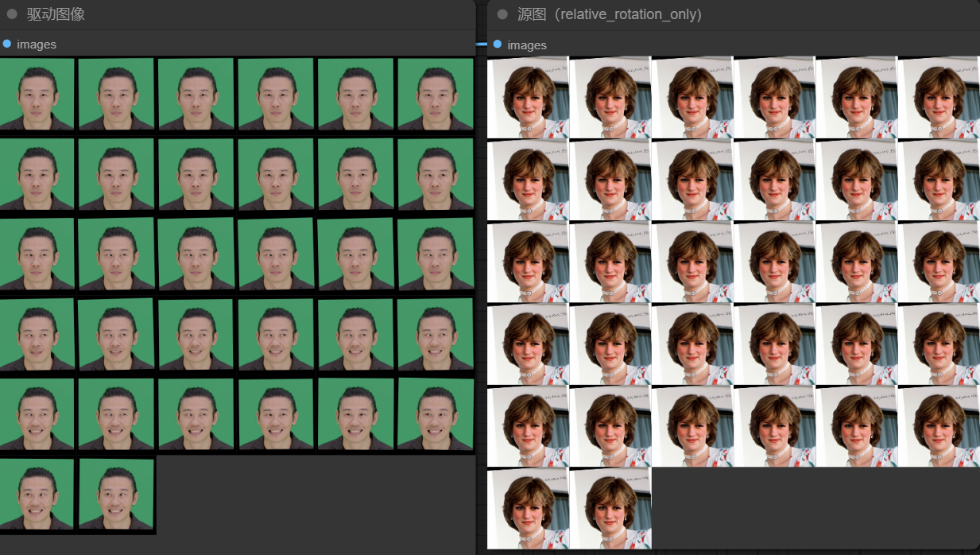Viewport: 980px width, 555px height.
Task: Click third thumbnail in 源图 second row
Action: coord(692,180)
